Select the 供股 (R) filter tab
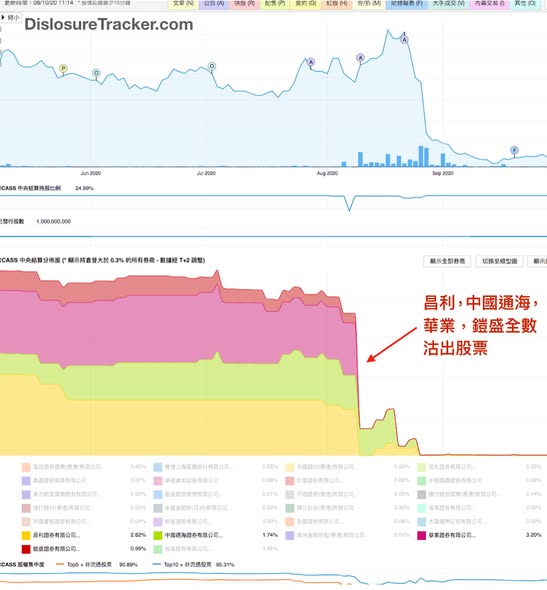The width and height of the screenshot is (547, 590). [x=244, y=4]
